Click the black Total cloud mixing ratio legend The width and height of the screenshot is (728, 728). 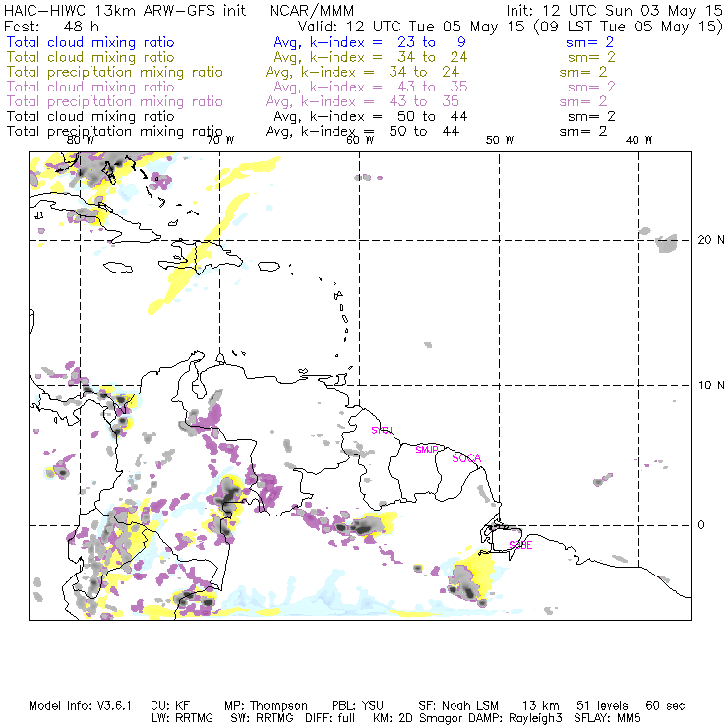click(x=91, y=116)
